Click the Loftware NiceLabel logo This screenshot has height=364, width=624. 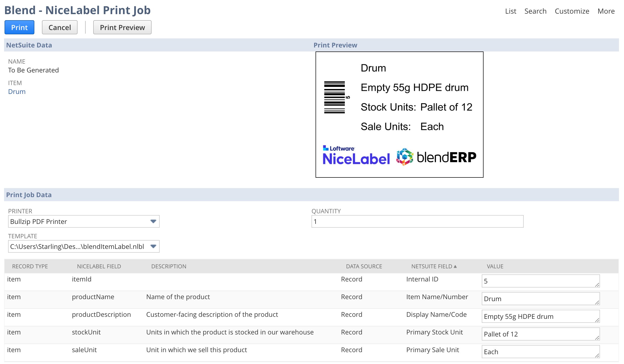tap(356, 155)
